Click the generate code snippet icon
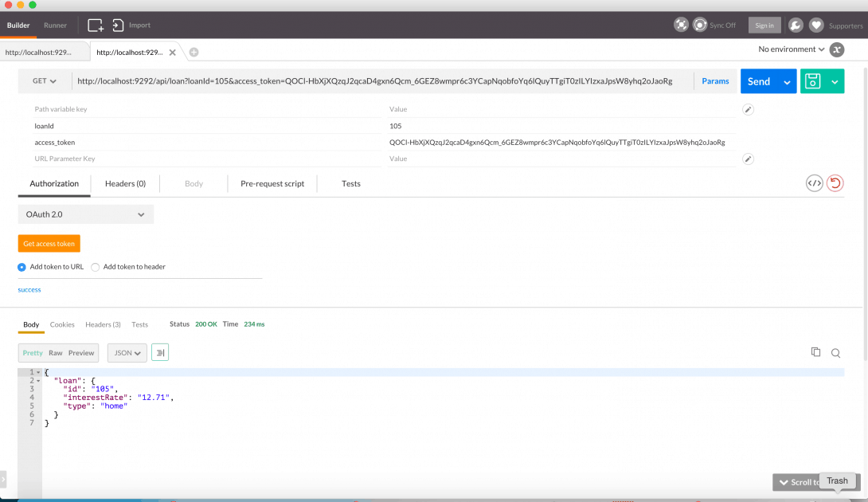This screenshot has width=868, height=502. 814,183
